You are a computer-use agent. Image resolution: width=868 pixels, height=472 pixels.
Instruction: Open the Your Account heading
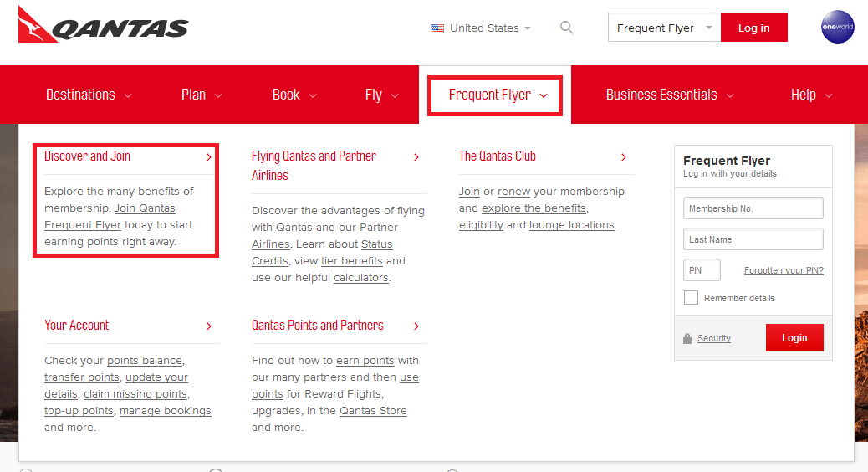pos(76,326)
